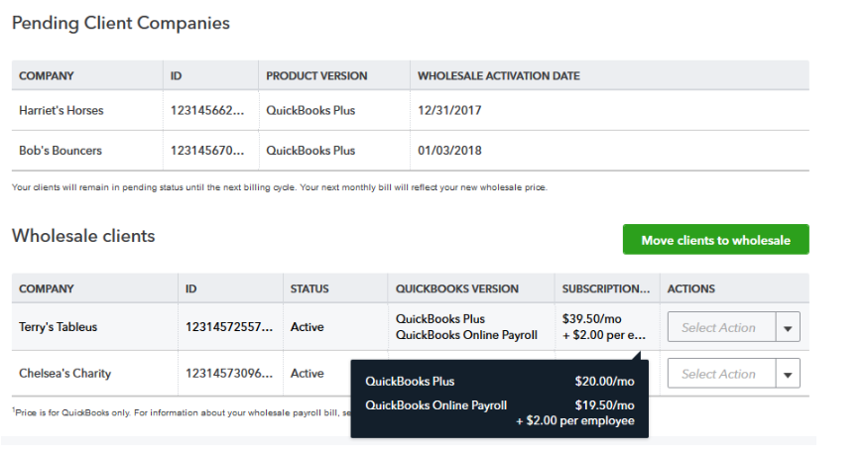Click the Move clients to wholesale button

tap(715, 240)
